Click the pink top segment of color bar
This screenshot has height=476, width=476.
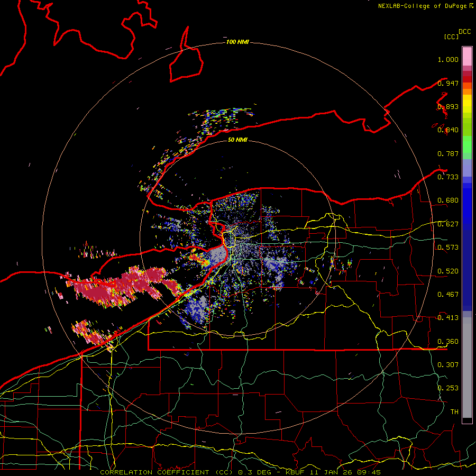pos(467,56)
